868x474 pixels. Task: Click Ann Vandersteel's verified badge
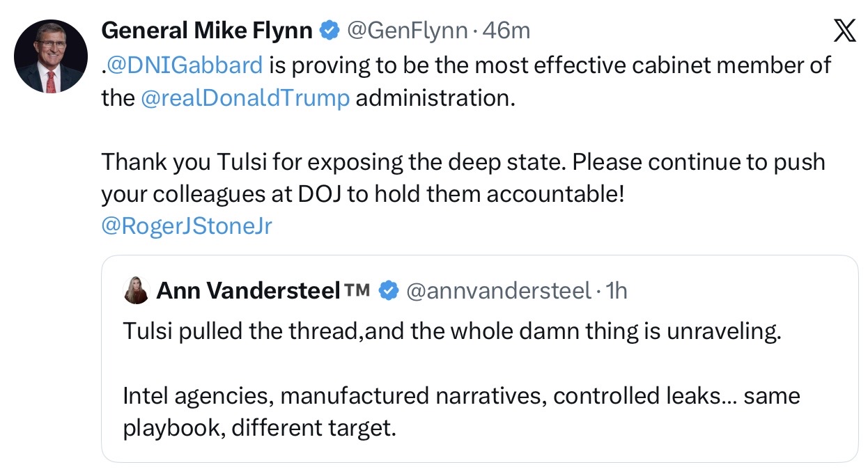(x=387, y=290)
